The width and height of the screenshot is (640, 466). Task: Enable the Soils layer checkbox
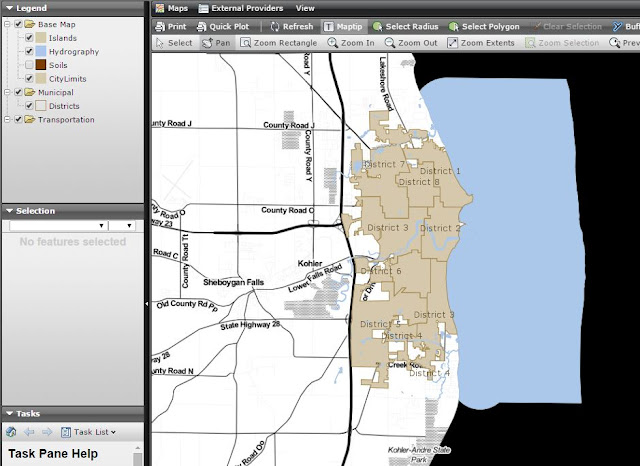pyautogui.click(x=29, y=65)
